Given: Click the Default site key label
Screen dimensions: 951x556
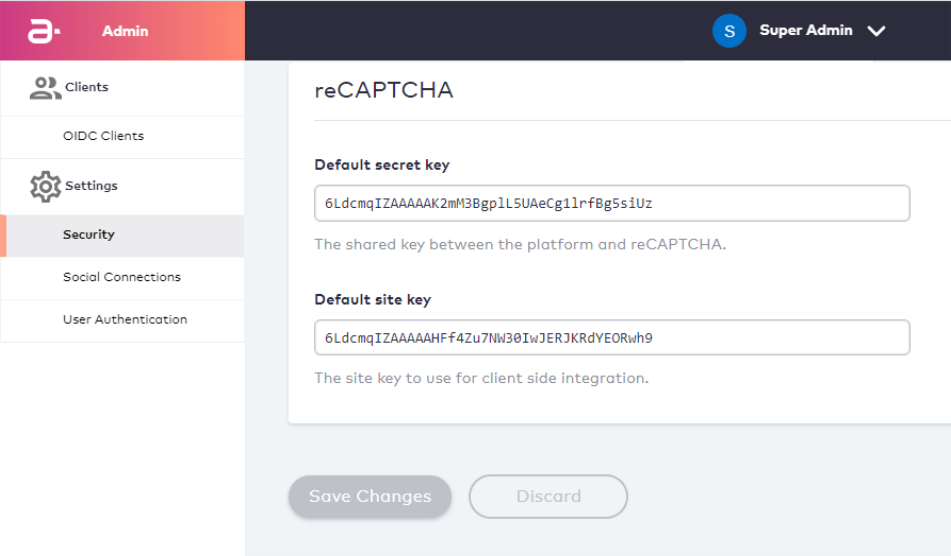Looking at the screenshot, I should coord(372,300).
